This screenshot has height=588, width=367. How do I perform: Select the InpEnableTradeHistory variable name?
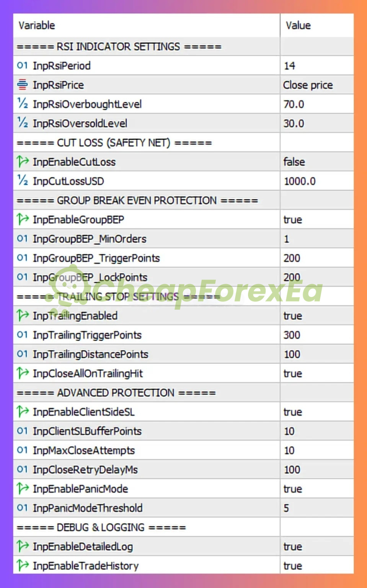(x=86, y=565)
